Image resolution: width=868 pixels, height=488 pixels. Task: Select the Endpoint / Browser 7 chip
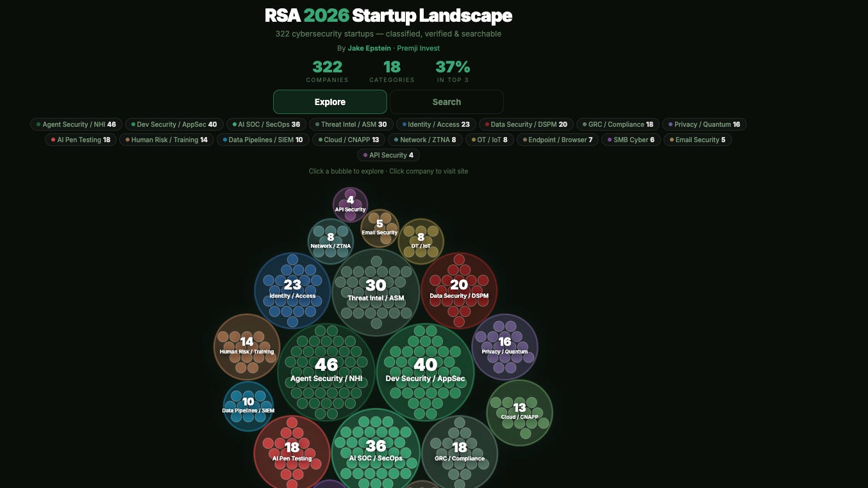pyautogui.click(x=558, y=140)
